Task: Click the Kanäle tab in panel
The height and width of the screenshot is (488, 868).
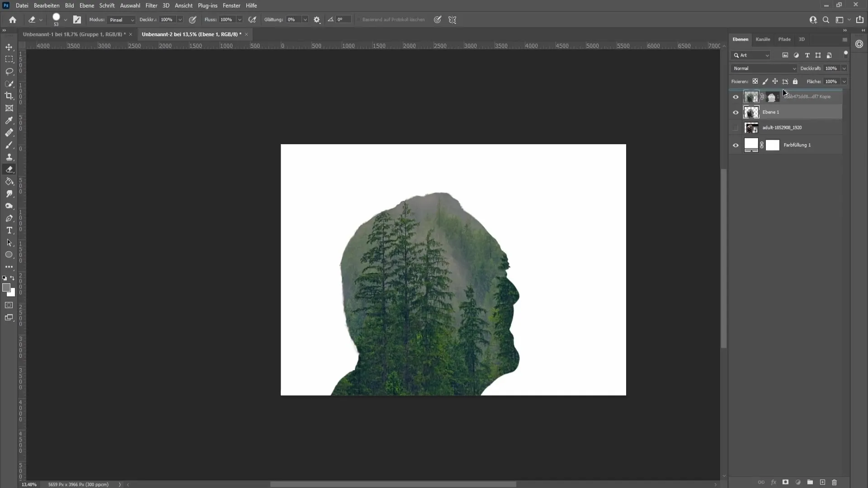Action: 763,39
